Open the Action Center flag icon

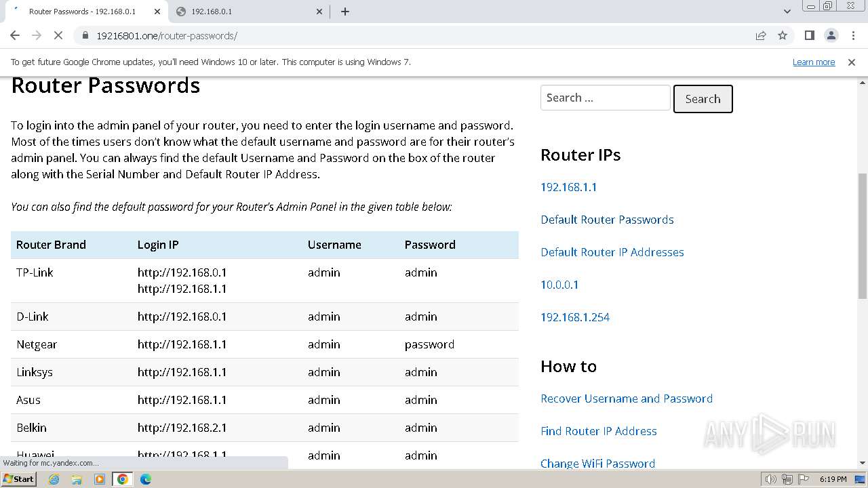coord(803,479)
